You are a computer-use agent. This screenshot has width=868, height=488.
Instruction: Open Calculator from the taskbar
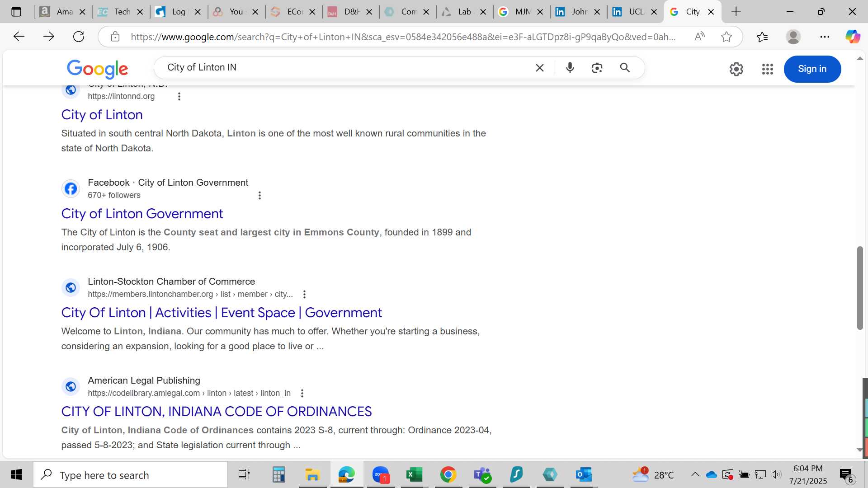tap(278, 475)
